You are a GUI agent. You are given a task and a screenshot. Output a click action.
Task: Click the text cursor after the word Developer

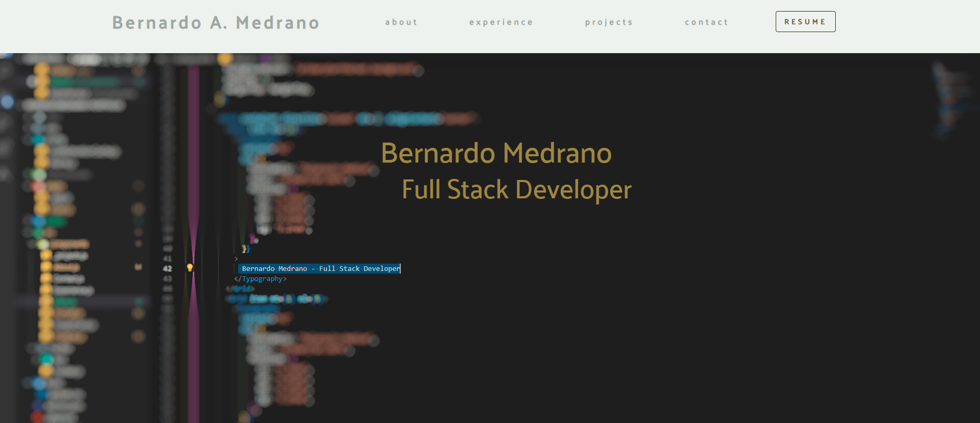pos(400,269)
